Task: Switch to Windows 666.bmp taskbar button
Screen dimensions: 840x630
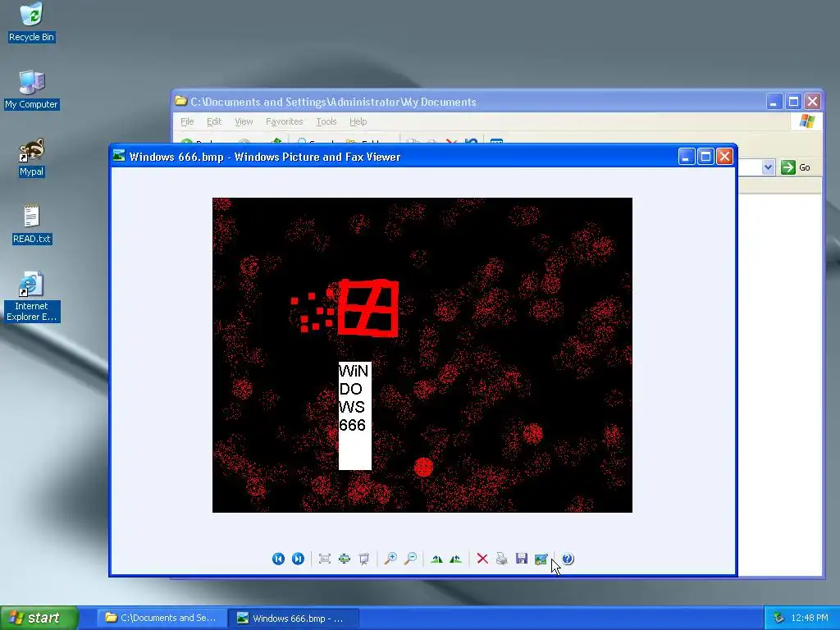Action: point(293,618)
